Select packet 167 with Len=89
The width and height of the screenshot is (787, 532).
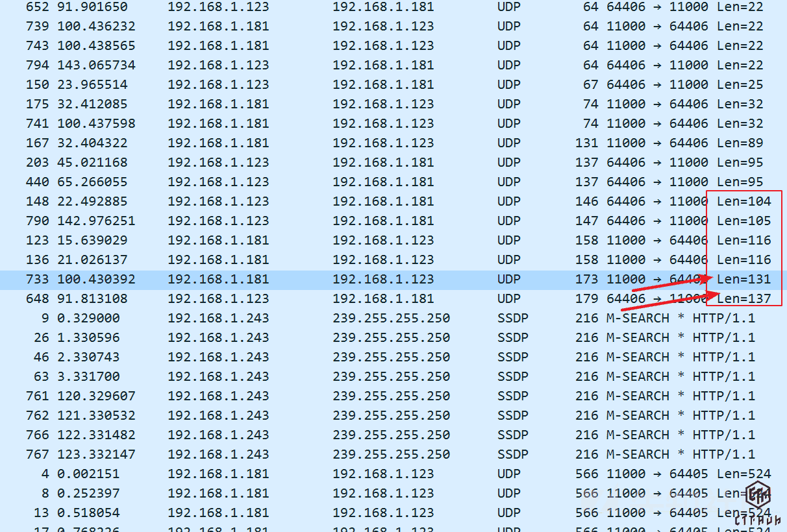[x=390, y=143]
